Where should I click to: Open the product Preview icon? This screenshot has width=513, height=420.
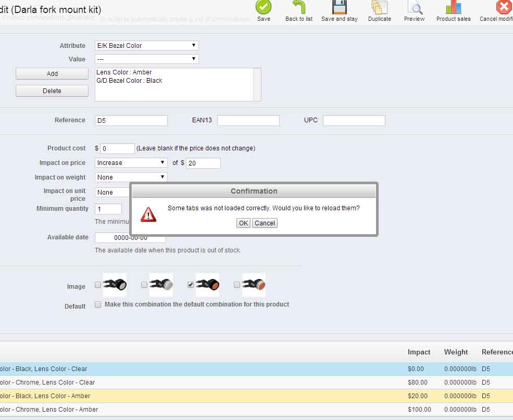(415, 7)
